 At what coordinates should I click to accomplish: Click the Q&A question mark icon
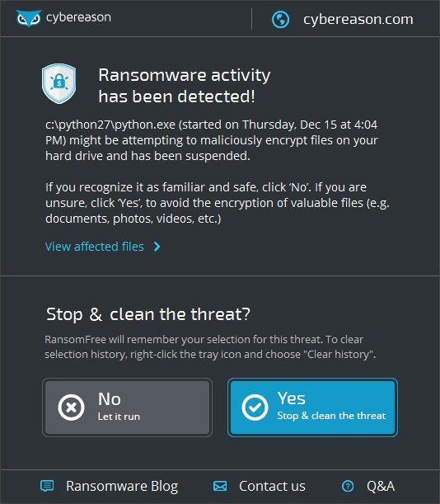(x=348, y=486)
